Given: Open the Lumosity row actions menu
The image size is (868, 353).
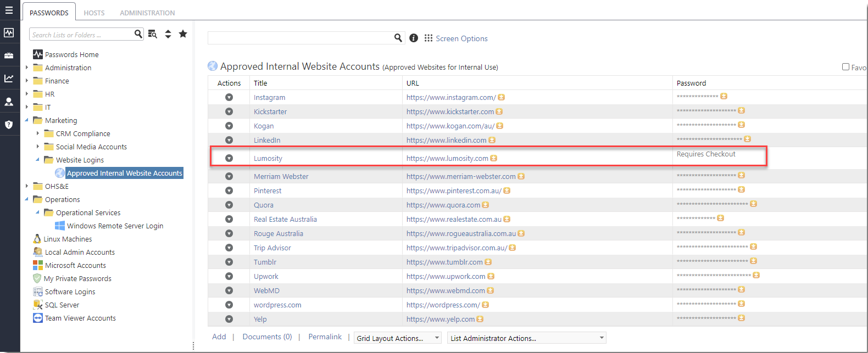Looking at the screenshot, I should coord(229,158).
